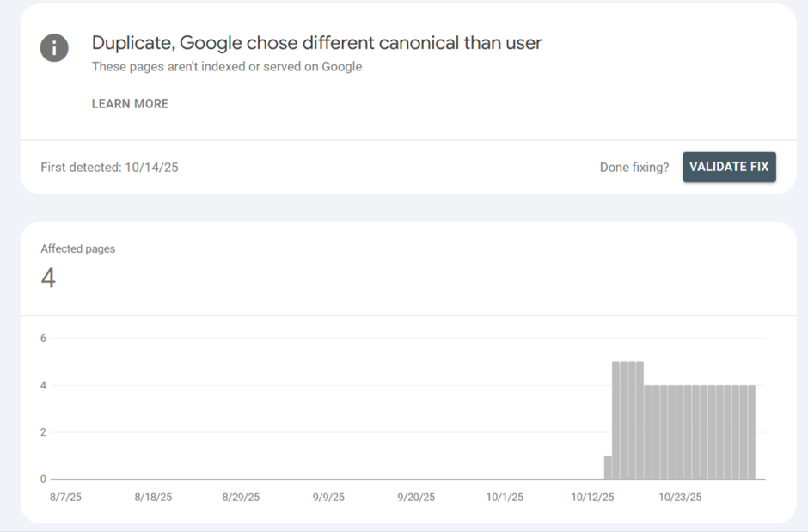Image resolution: width=808 pixels, height=532 pixels.
Task: Click the first tall bar reaching value 5
Action: [x=616, y=421]
